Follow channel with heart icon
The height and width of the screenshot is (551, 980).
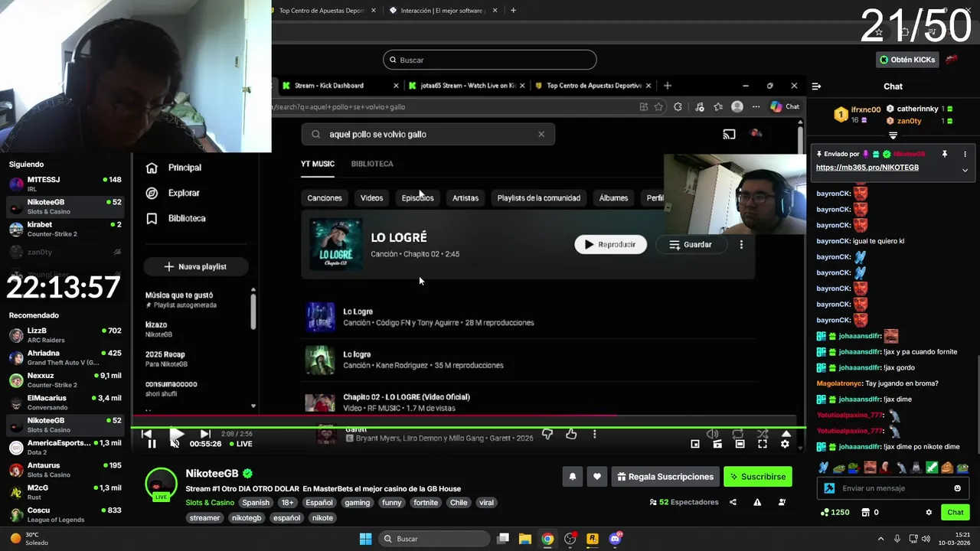[597, 477]
